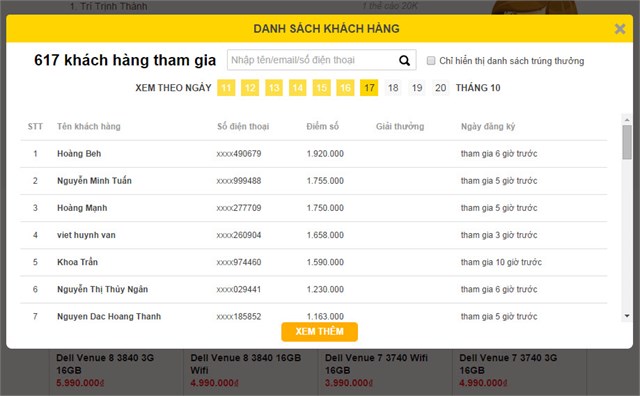Select day 17 in date filter
The height and width of the screenshot is (396, 640).
pyautogui.click(x=369, y=88)
